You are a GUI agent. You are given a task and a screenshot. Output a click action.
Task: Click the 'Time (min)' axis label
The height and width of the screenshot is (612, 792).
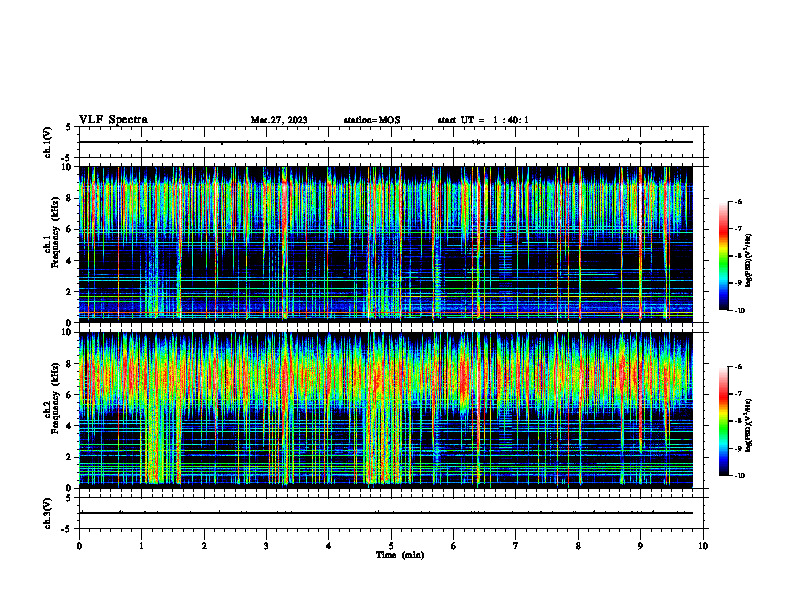coord(400,555)
